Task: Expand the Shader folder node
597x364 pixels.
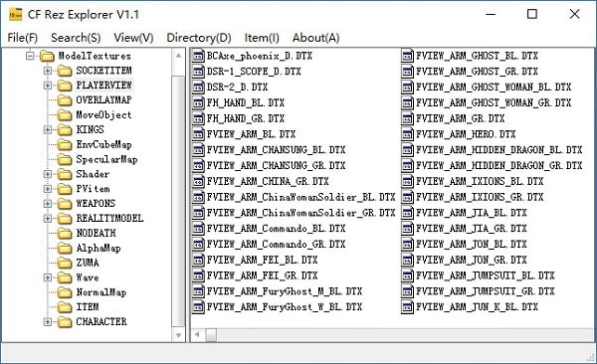Action: (48, 174)
